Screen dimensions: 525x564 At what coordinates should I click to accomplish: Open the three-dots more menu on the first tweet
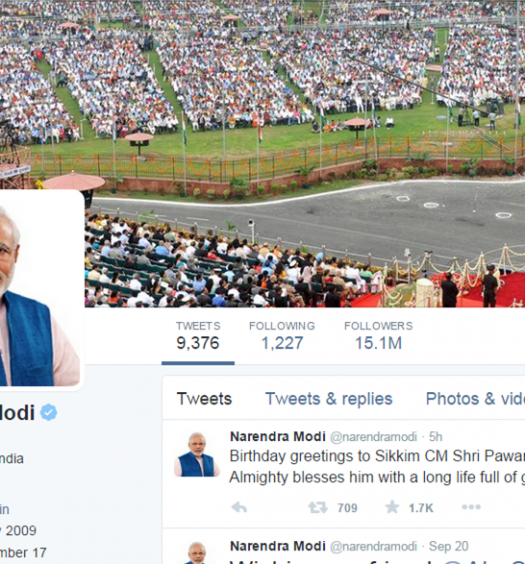[471, 507]
